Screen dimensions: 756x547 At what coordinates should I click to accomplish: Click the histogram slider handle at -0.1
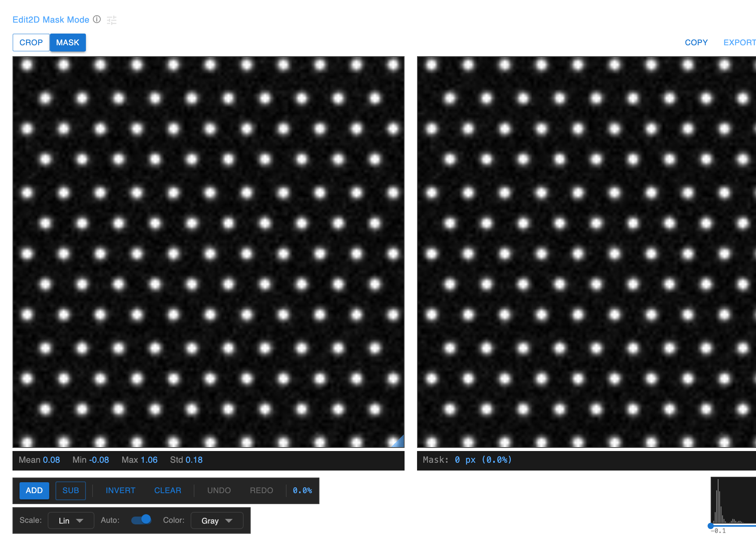click(711, 526)
